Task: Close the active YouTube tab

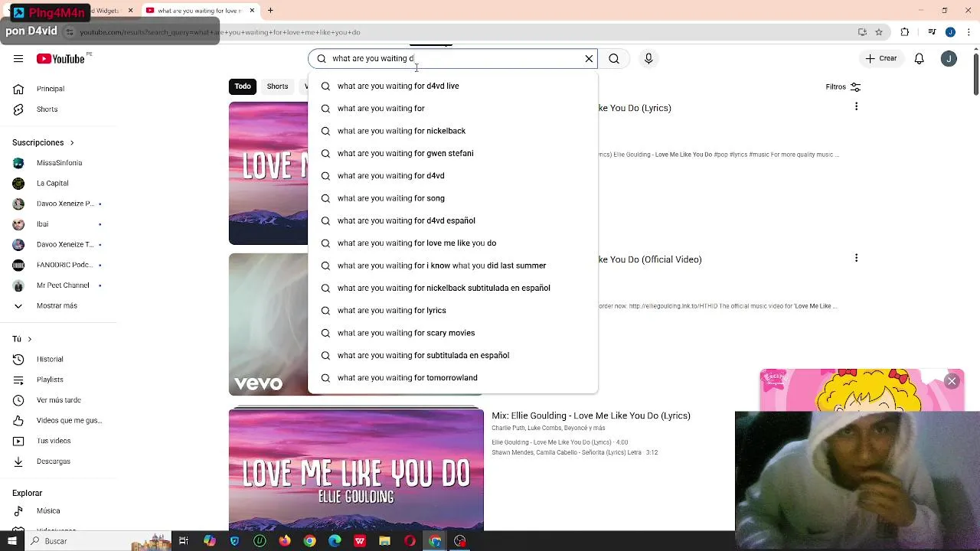Action: coord(252,11)
